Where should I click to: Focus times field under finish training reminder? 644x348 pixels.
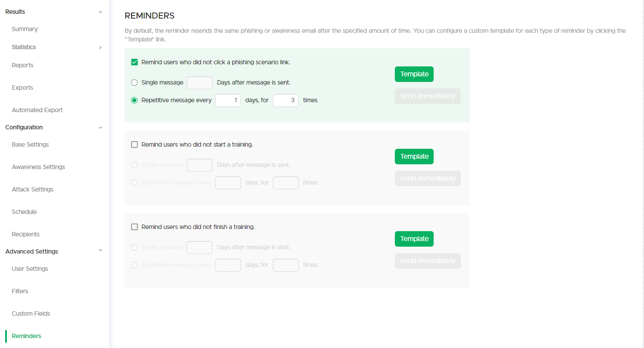pyautogui.click(x=286, y=265)
